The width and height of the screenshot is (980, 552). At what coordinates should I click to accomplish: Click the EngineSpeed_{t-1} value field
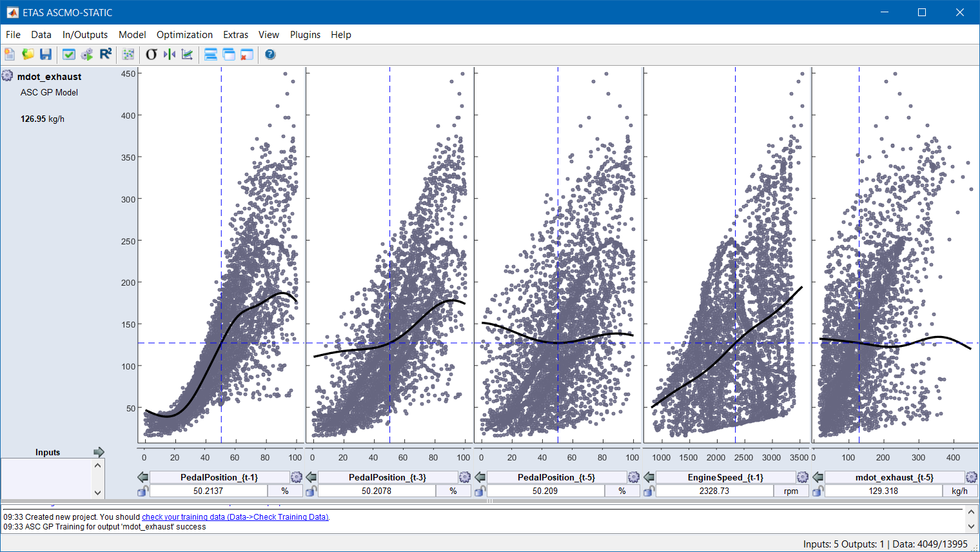(714, 491)
